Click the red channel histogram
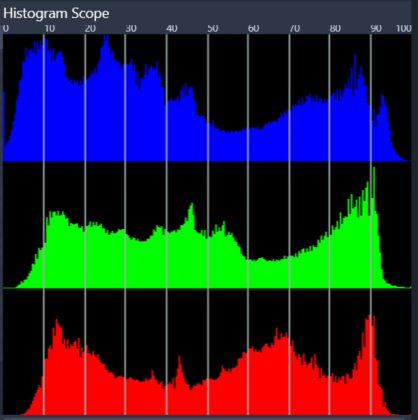The image size is (418, 420). point(207,365)
